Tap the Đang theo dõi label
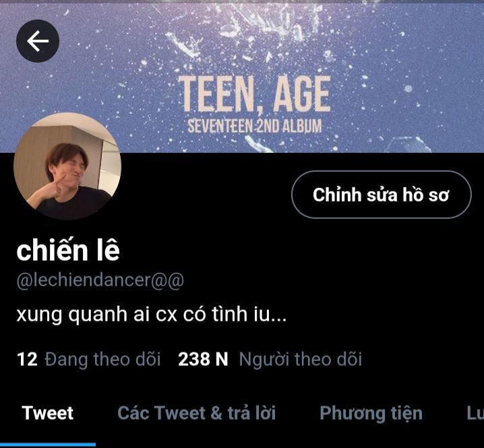Image resolution: width=484 pixels, height=448 pixels. (x=102, y=360)
